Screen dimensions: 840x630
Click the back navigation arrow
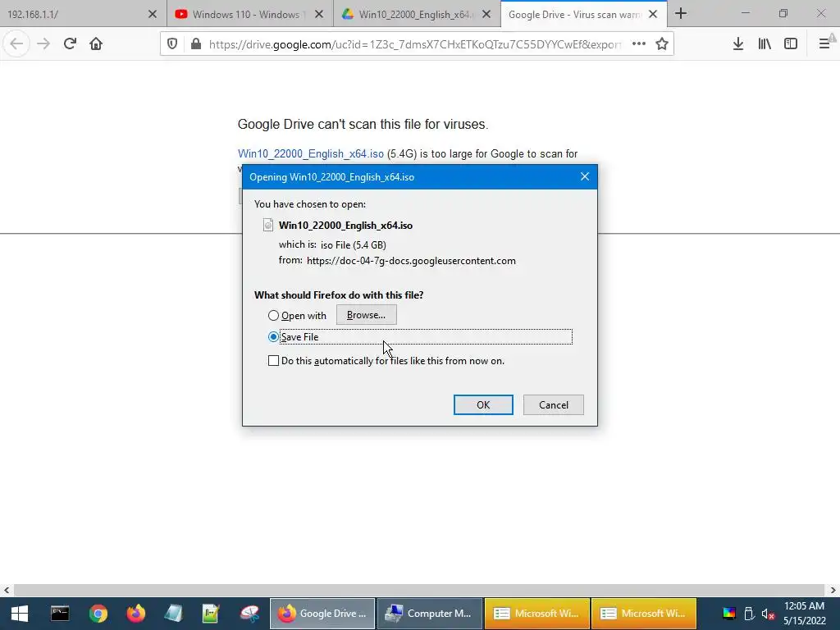[x=16, y=43]
